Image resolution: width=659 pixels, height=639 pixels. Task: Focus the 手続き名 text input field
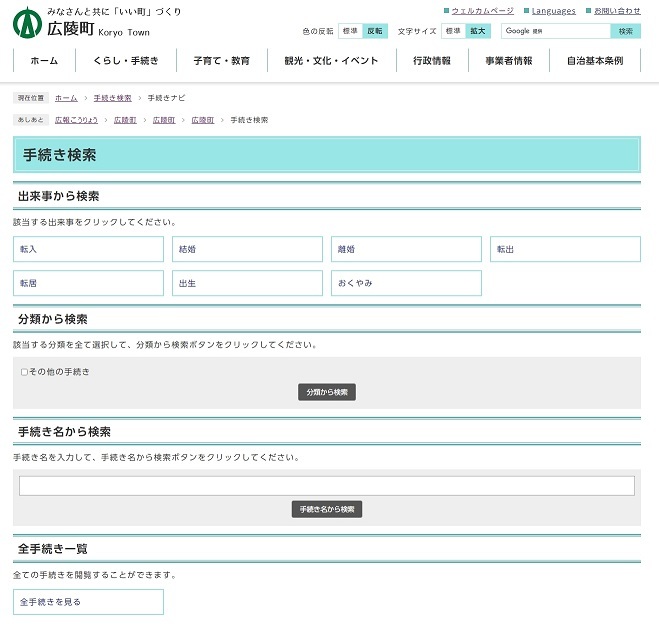tap(327, 486)
